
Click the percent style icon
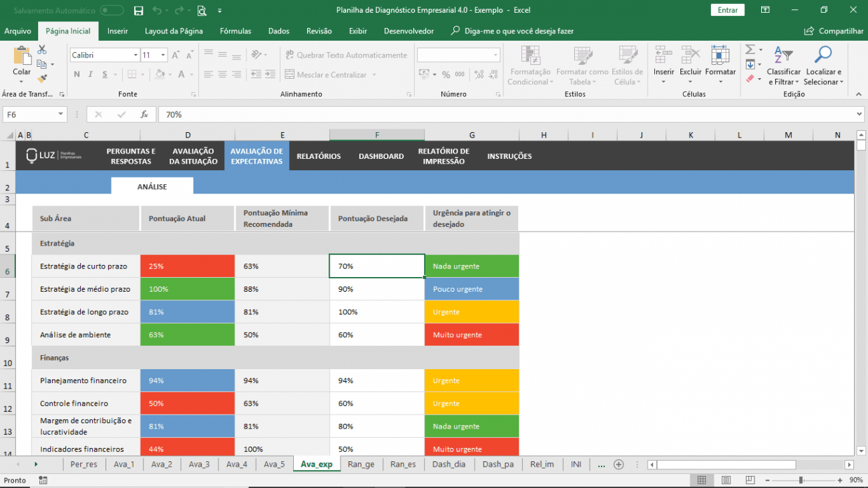(445, 75)
